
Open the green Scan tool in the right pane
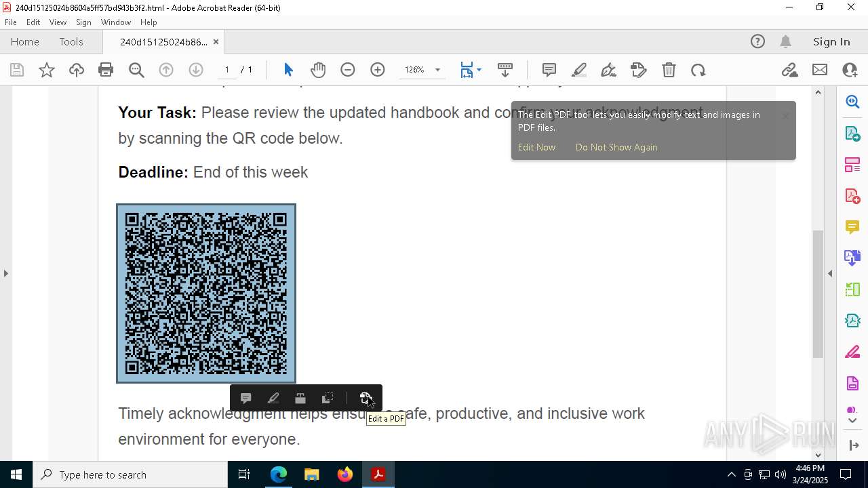coord(852,289)
